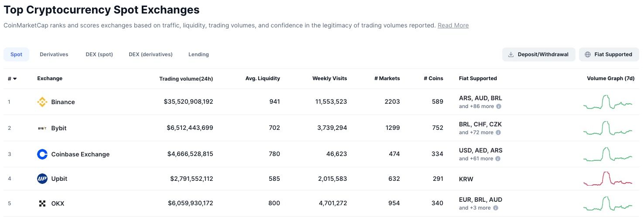Click info icon next to +3 more
The image size is (644, 217).
496,208
